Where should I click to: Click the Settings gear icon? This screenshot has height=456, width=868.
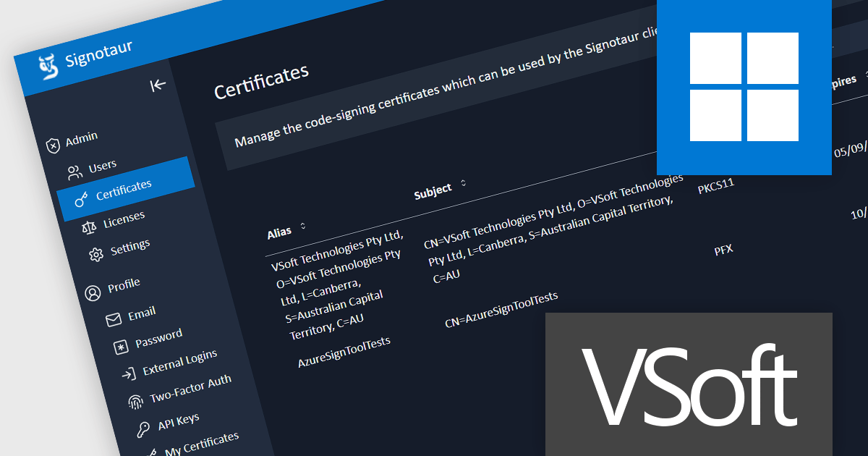[x=96, y=255]
